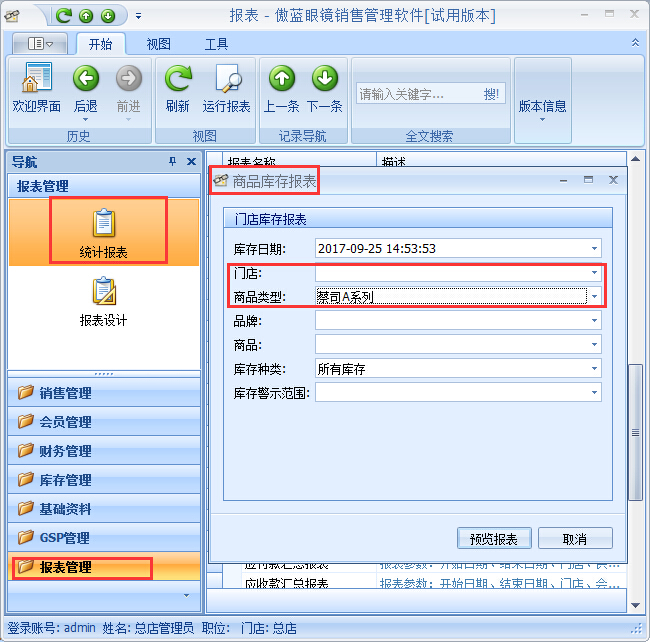Click the keyword search input field
The height and width of the screenshot is (642, 650).
(x=416, y=94)
